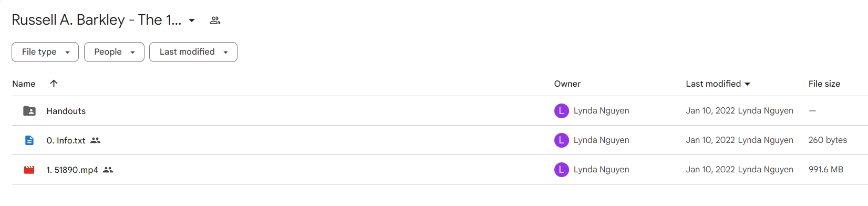868x206 pixels.
Task: Click the Handouts shared folder icon
Action: 29,111
